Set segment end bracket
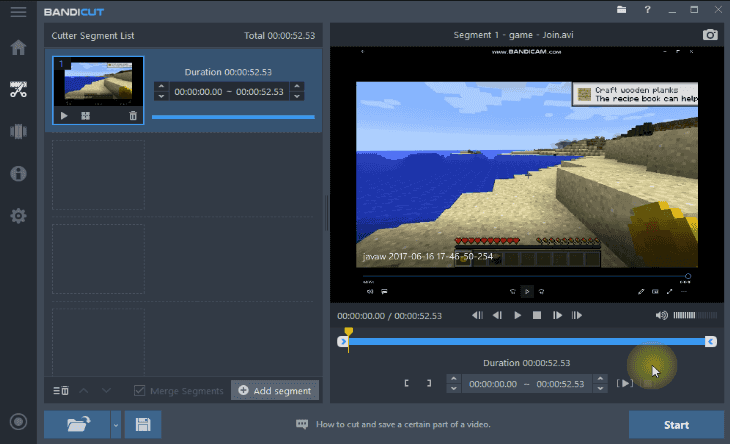 click(429, 383)
